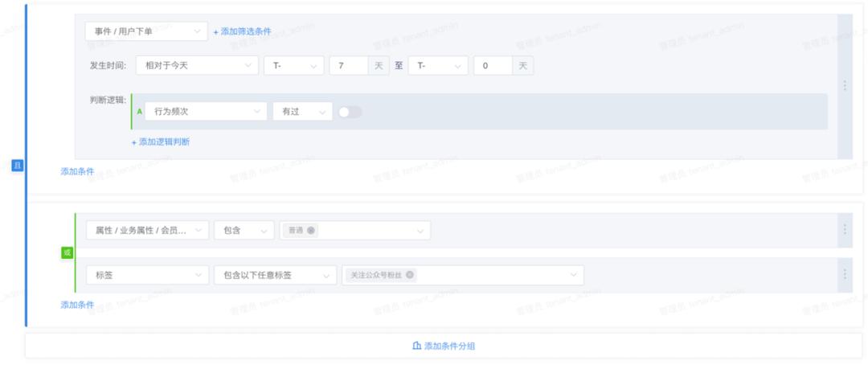Image resolution: width=868 pixels, height=365 pixels.
Task: Toggle the switch next to 有过
Action: click(x=350, y=112)
